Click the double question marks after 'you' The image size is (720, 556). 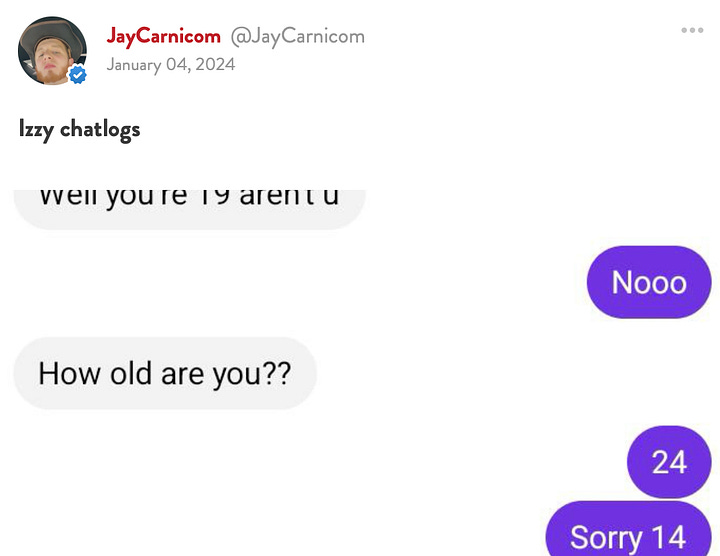[x=278, y=373]
